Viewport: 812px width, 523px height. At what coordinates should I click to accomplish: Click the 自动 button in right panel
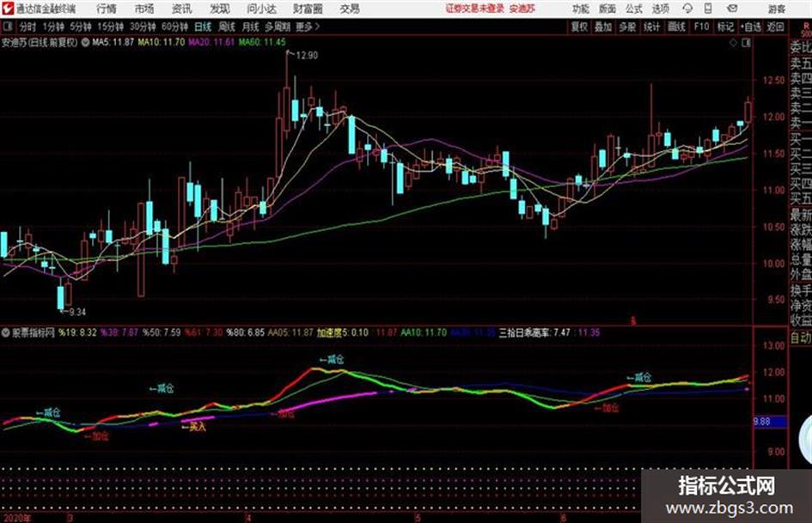[x=801, y=338]
